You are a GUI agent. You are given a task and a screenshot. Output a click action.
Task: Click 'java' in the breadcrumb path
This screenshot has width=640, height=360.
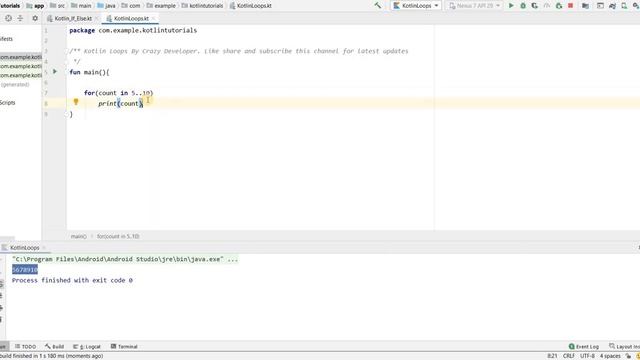[x=106, y=6]
